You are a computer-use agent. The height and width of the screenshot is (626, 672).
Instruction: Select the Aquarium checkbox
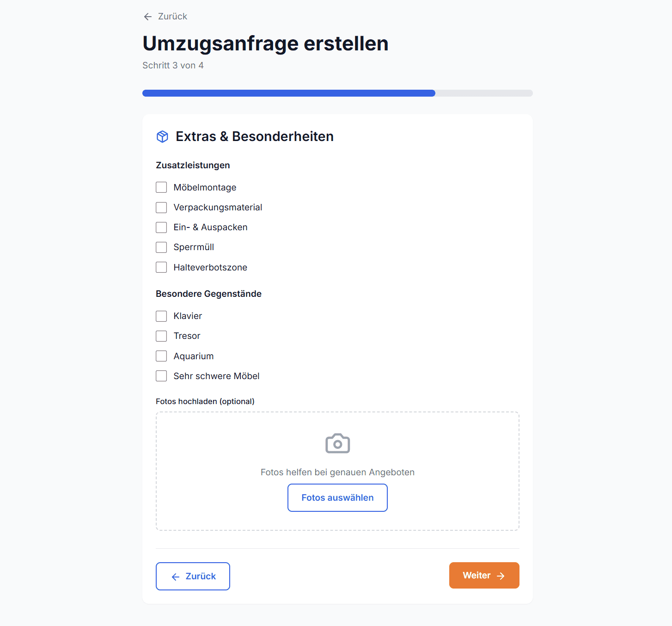coord(161,356)
